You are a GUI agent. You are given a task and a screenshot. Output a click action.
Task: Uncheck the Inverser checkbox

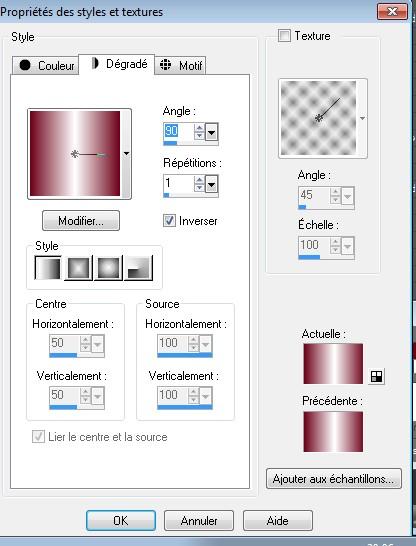pos(170,220)
